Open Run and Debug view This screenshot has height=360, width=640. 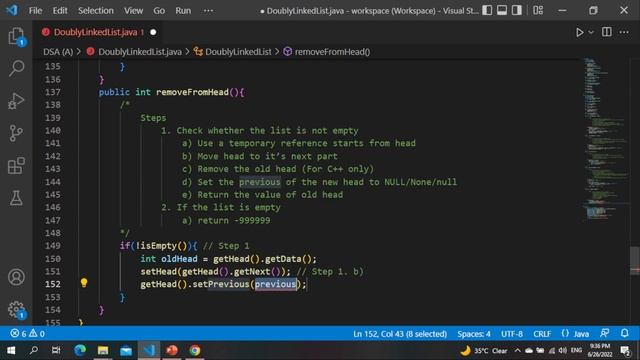[x=16, y=101]
